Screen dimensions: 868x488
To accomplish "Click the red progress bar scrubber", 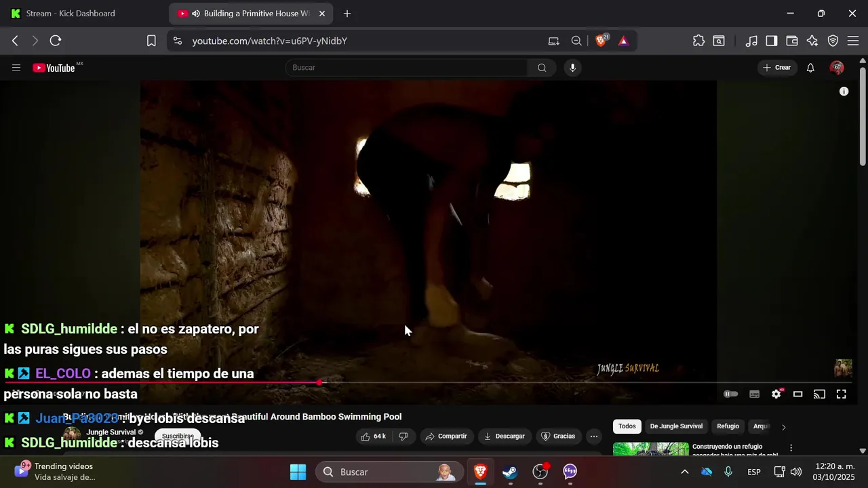I will tap(319, 383).
